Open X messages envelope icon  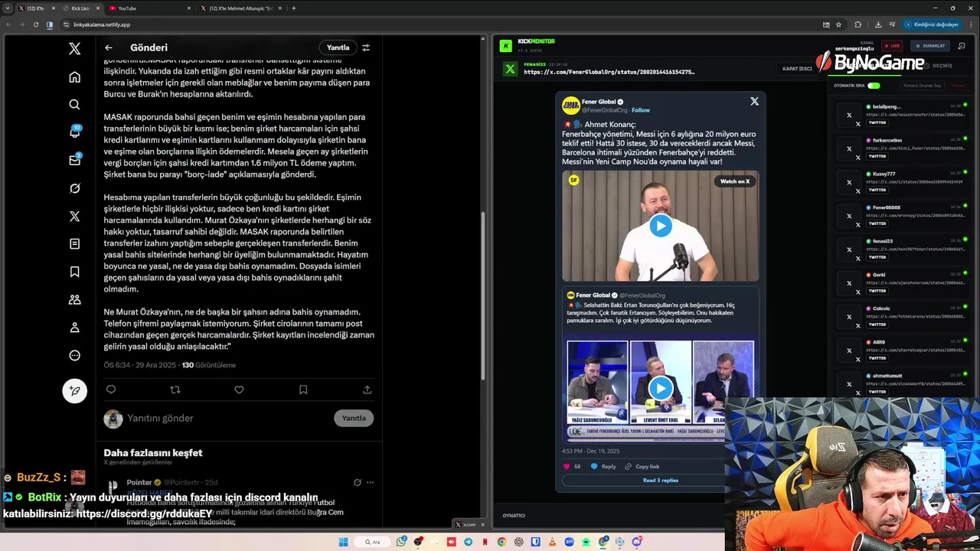[74, 160]
